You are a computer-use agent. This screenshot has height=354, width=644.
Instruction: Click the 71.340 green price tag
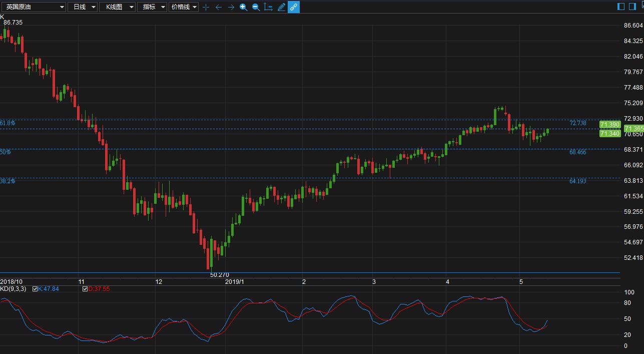click(x=610, y=134)
